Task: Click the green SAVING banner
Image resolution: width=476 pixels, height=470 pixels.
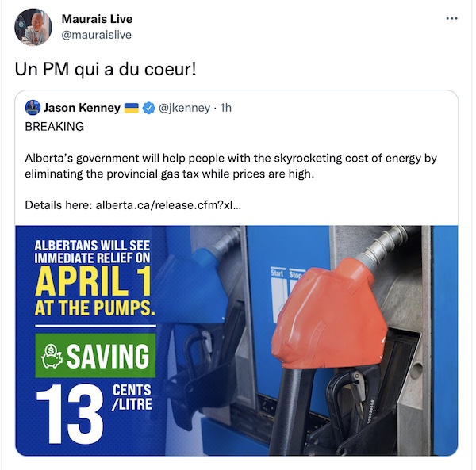Action: (95, 355)
